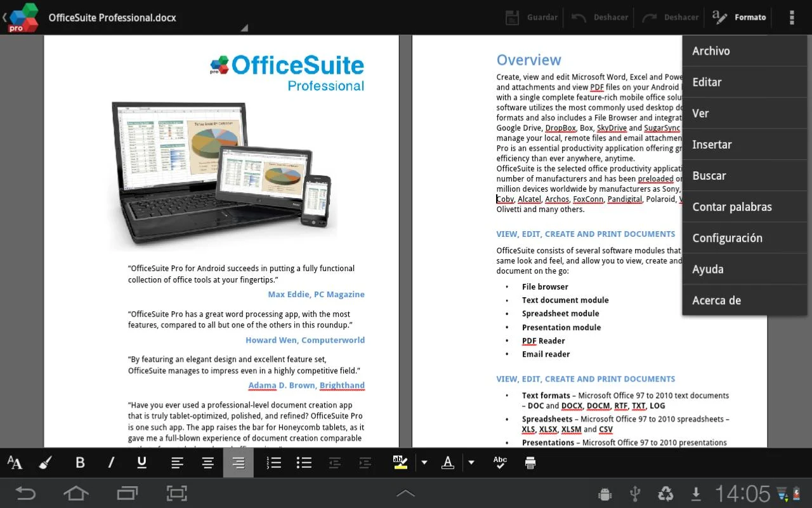Image resolution: width=812 pixels, height=508 pixels.
Task: Apply the text highlight color
Action: (x=400, y=463)
